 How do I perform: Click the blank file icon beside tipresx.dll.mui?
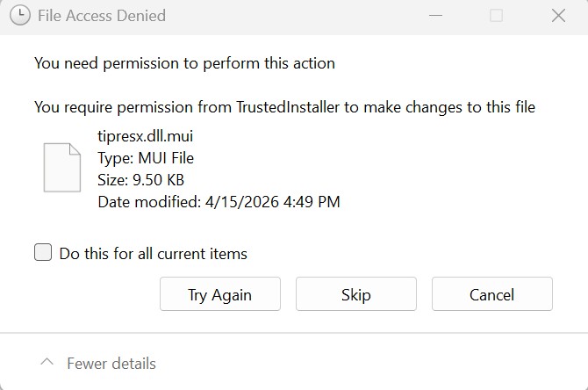(x=62, y=168)
